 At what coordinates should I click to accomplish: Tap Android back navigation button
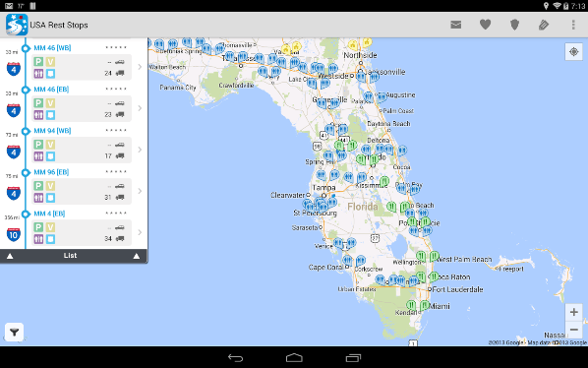[x=236, y=358]
